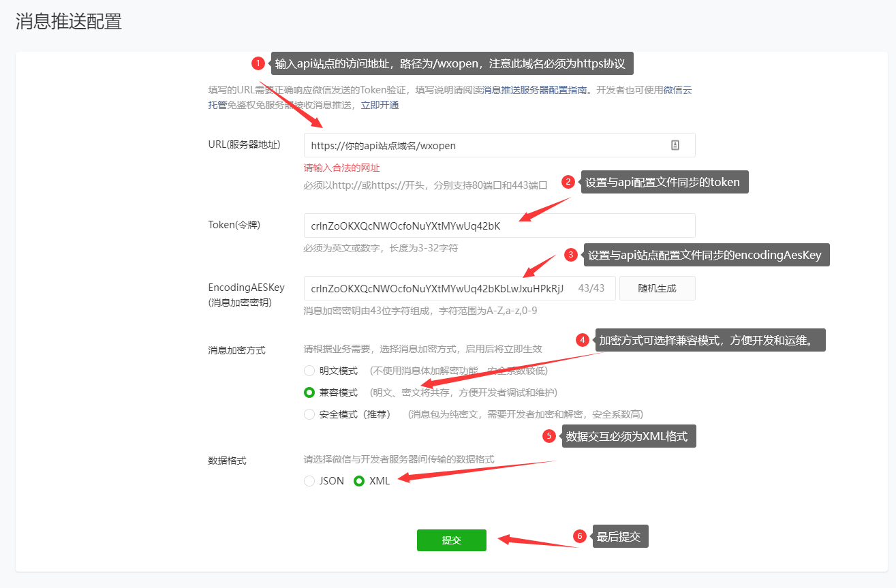Open the 消息推送服务器配置指南 link
896x588 pixels.
(x=535, y=90)
